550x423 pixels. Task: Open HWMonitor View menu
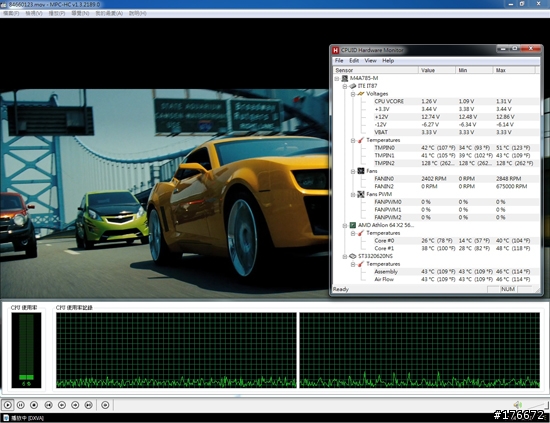tap(370, 61)
